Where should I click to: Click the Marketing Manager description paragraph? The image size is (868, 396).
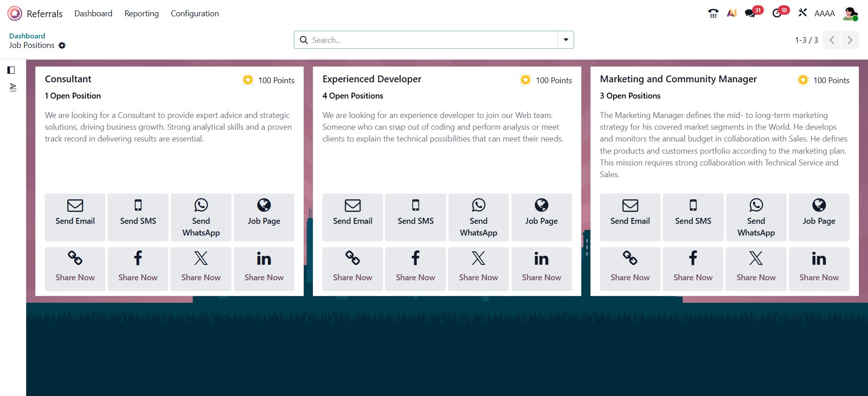pos(724,145)
